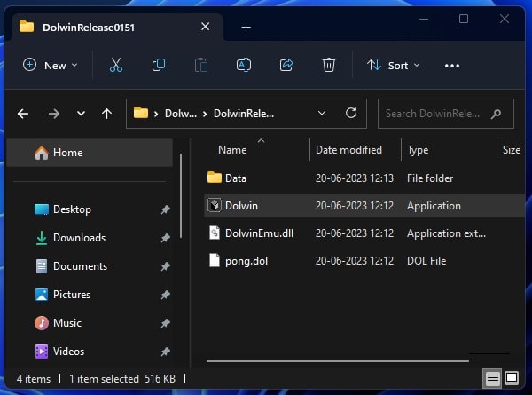The height and width of the screenshot is (395, 532).
Task: Click the 'DOL File' type cell
Action: (x=426, y=261)
